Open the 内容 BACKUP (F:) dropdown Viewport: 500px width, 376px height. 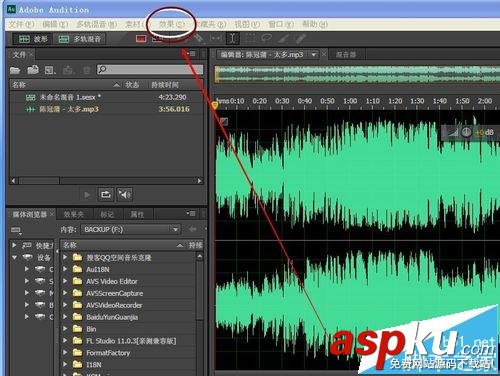click(131, 229)
